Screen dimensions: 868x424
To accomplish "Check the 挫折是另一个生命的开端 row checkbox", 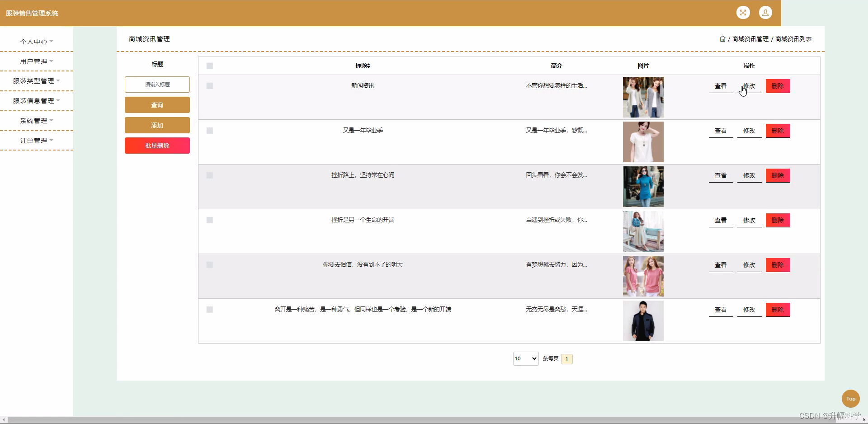I will (x=210, y=220).
